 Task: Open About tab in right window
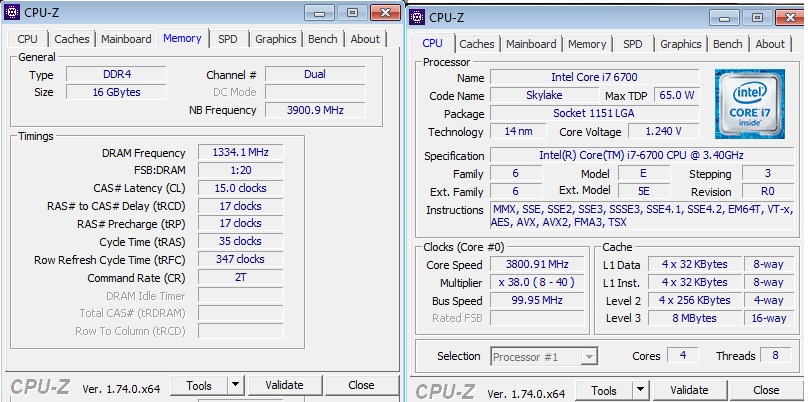[x=770, y=44]
